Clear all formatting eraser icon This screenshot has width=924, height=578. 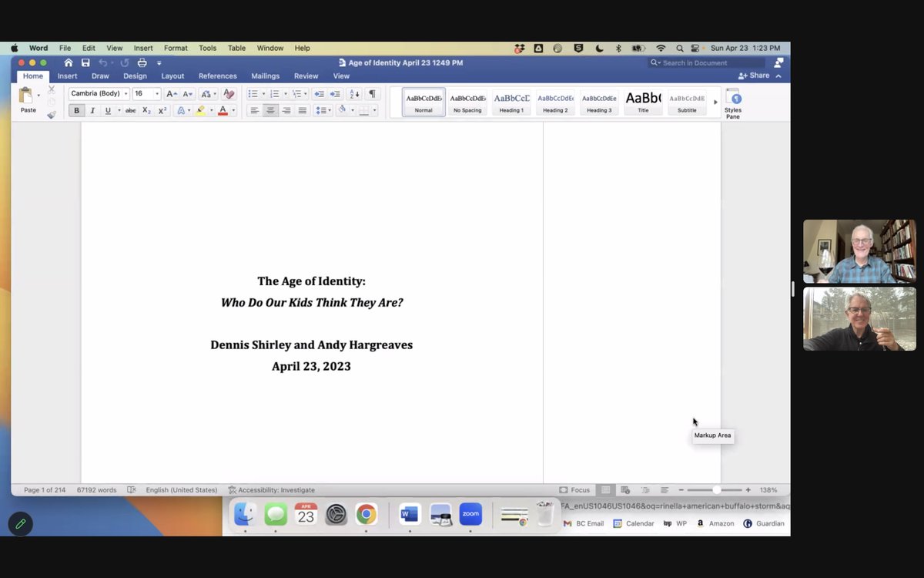[x=228, y=93]
